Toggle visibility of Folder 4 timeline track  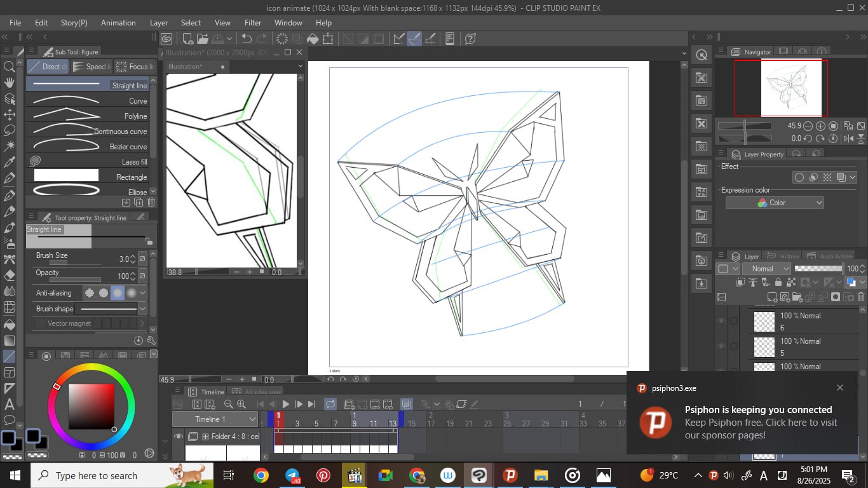click(x=179, y=437)
